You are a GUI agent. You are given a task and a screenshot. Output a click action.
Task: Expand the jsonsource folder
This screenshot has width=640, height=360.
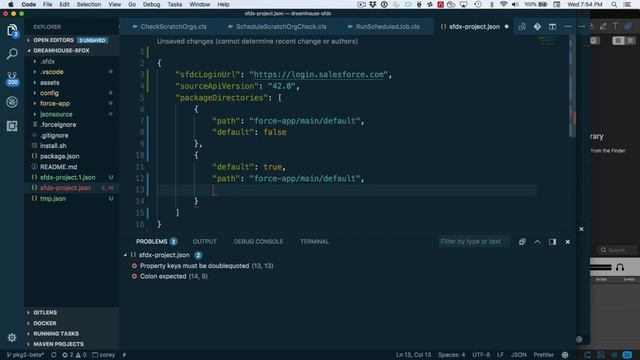coord(56,114)
